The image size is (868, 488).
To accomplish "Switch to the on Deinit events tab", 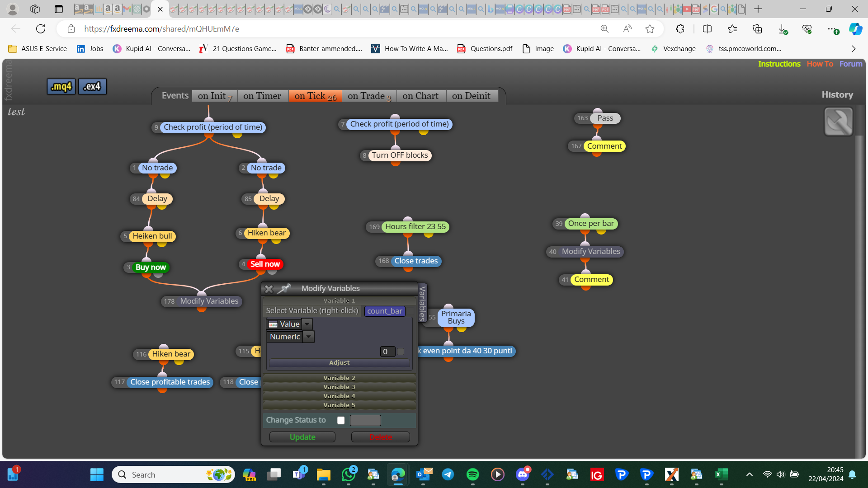I will 471,96.
